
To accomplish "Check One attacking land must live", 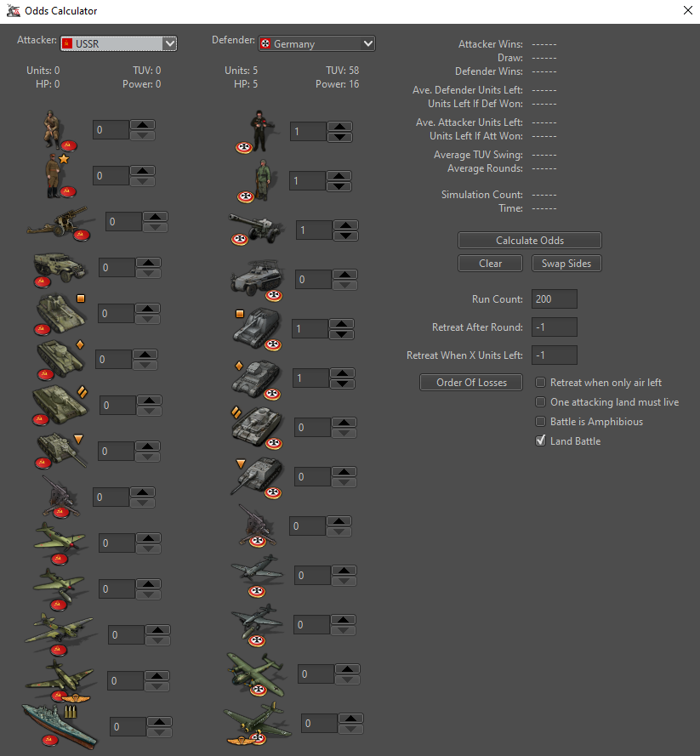I will tap(540, 402).
